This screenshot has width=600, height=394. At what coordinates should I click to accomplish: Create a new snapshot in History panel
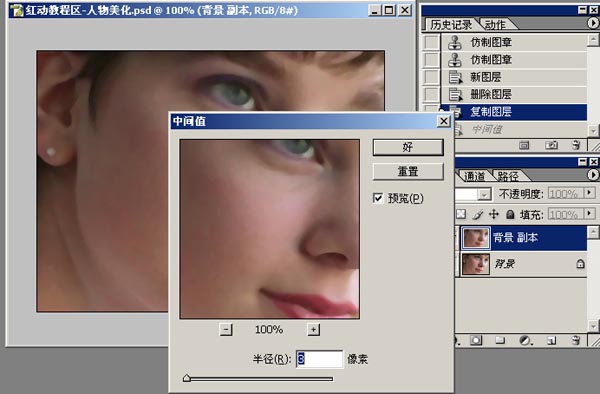[551, 145]
